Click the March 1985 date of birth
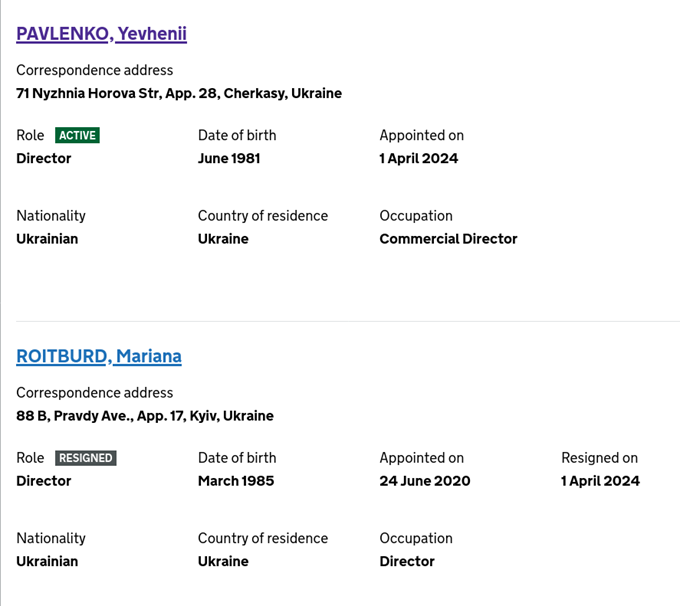 [236, 481]
